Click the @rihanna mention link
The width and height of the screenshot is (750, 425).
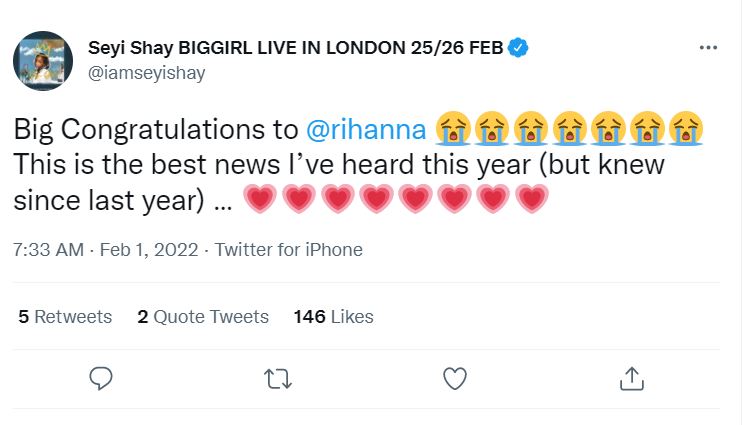click(367, 129)
